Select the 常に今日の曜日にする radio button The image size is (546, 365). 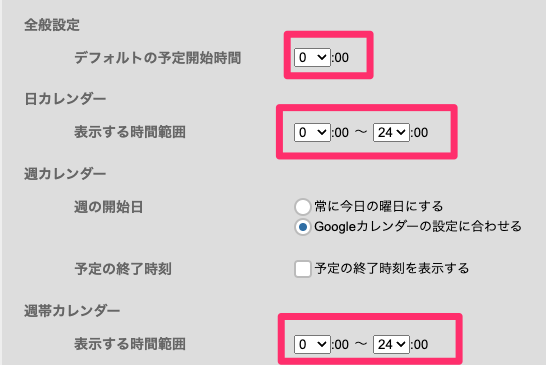point(303,207)
